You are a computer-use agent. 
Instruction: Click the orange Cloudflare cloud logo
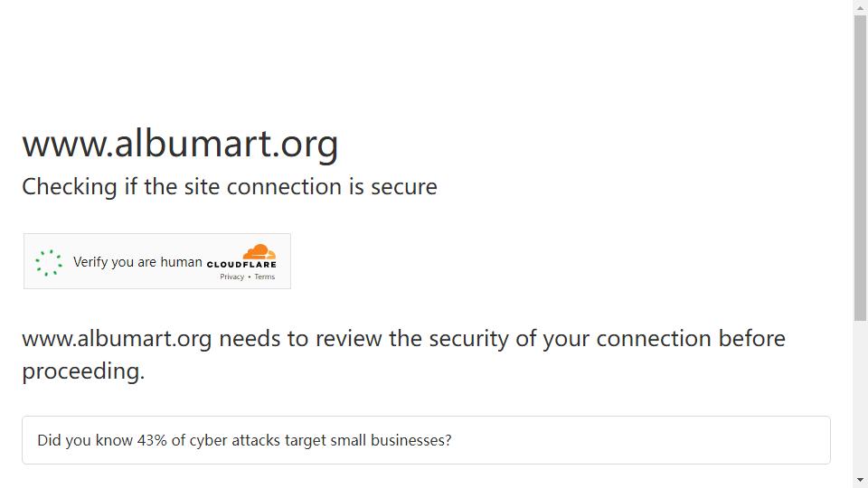259,252
